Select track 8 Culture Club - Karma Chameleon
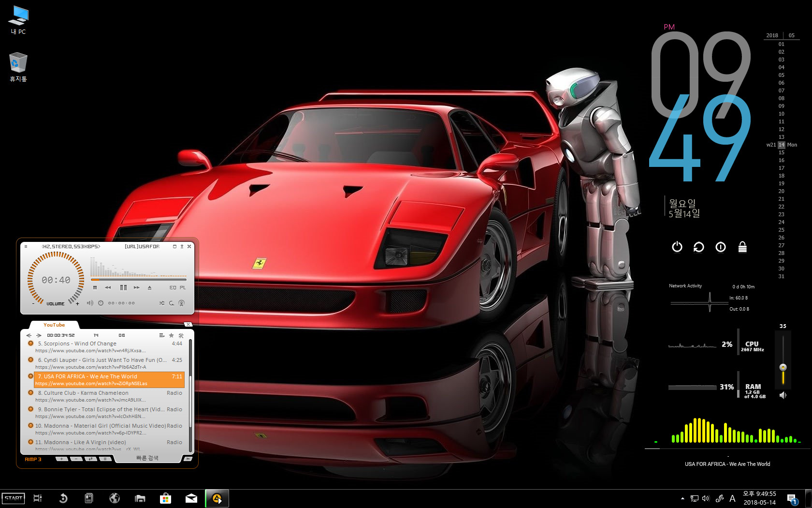812x508 pixels. [x=109, y=396]
